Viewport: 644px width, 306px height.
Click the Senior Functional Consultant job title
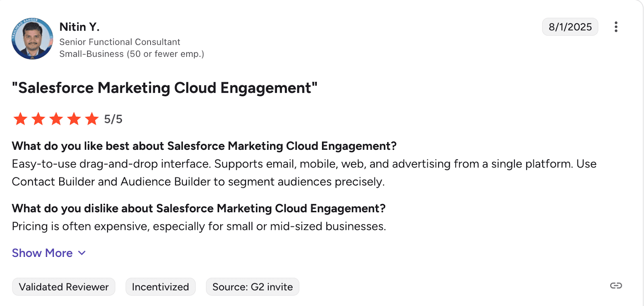(120, 42)
